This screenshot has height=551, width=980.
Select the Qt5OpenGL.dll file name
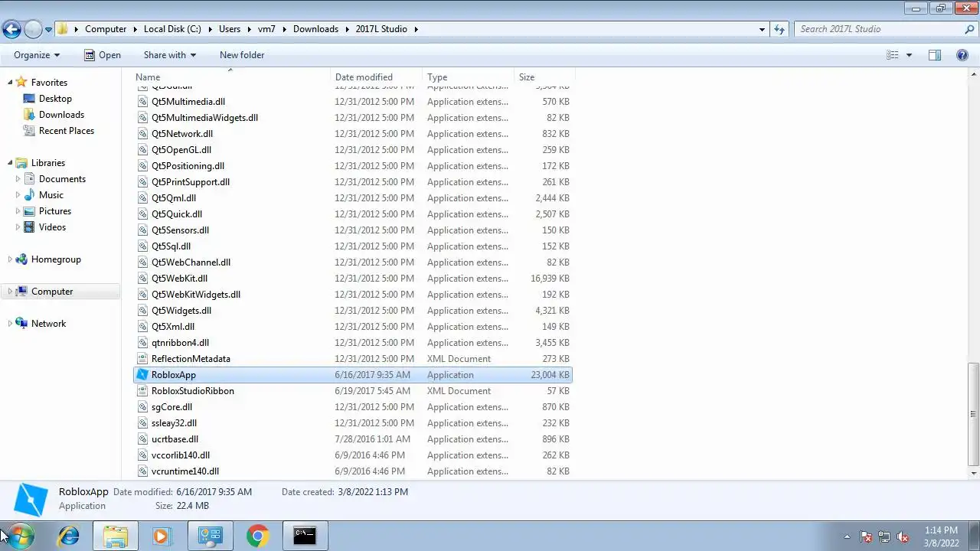point(181,150)
